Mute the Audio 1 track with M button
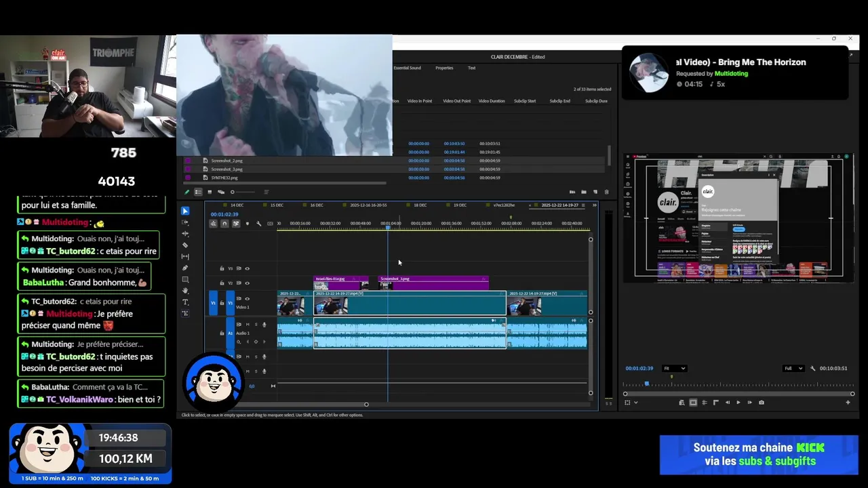 [248, 325]
